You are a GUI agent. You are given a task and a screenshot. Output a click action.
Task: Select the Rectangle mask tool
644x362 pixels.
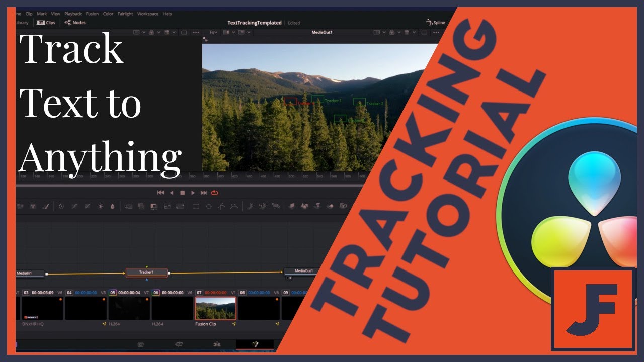click(x=195, y=206)
